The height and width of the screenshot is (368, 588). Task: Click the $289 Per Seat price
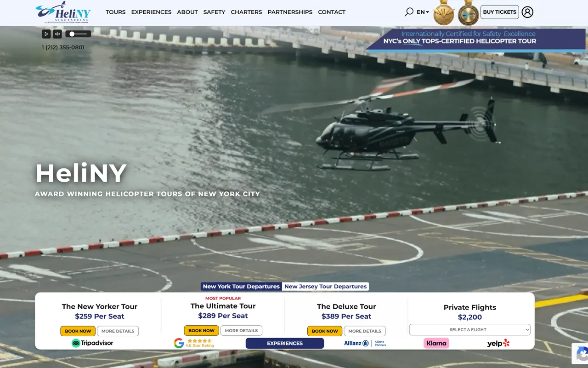coord(223,316)
